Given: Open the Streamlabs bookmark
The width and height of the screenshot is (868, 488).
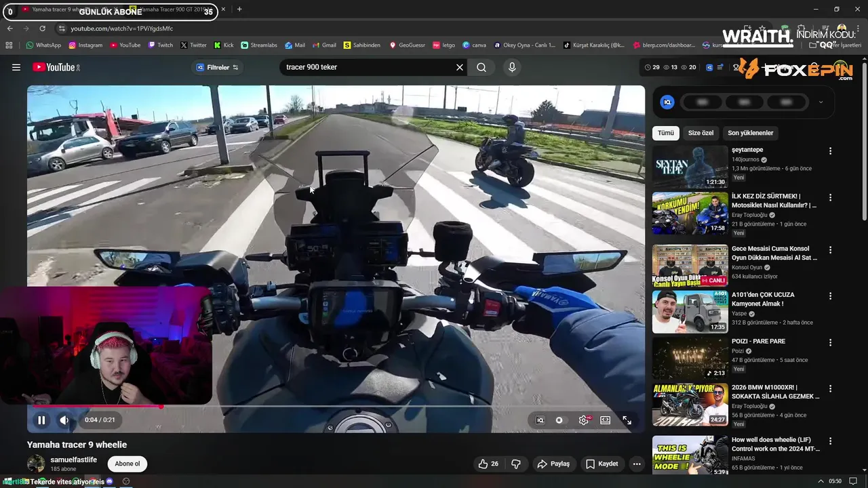Looking at the screenshot, I should [259, 45].
